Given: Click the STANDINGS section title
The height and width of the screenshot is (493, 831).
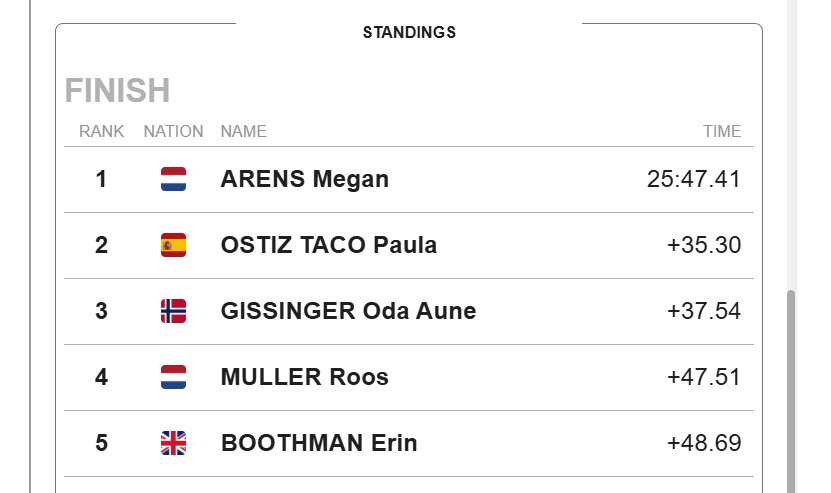Looking at the screenshot, I should coord(409,32).
